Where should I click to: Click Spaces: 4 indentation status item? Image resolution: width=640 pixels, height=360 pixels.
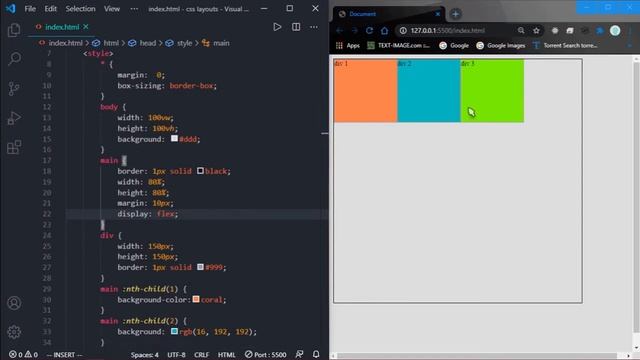point(144,355)
